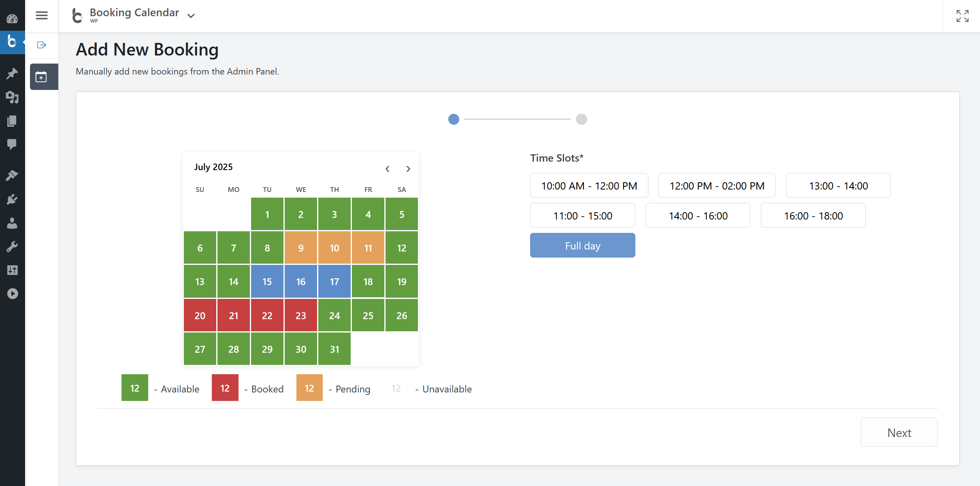Open the Comments speech bubble icon
The width and height of the screenshot is (980, 486).
point(12,144)
